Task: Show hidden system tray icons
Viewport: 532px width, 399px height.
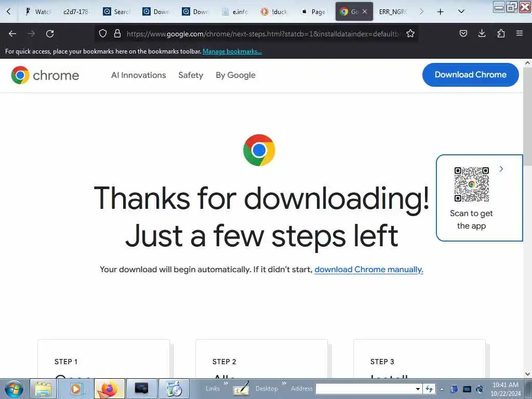Action: click(x=442, y=389)
